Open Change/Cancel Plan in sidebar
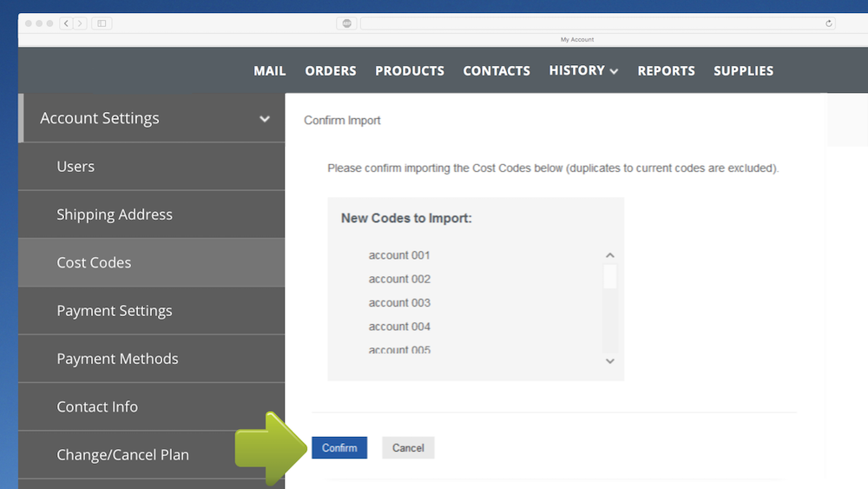Image resolution: width=868 pixels, height=489 pixels. [152, 454]
